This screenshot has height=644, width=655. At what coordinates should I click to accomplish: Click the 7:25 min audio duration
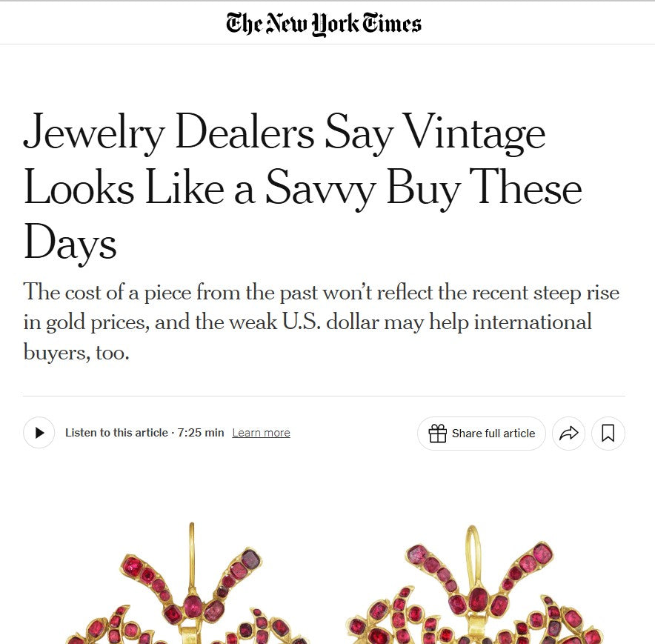point(200,433)
